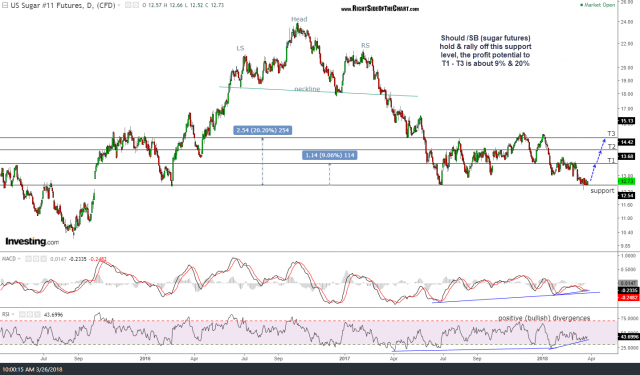The height and width of the screenshot is (375, 640).
Task: Toggle MACD indicator visibility eye icon
Action: pos(28,259)
